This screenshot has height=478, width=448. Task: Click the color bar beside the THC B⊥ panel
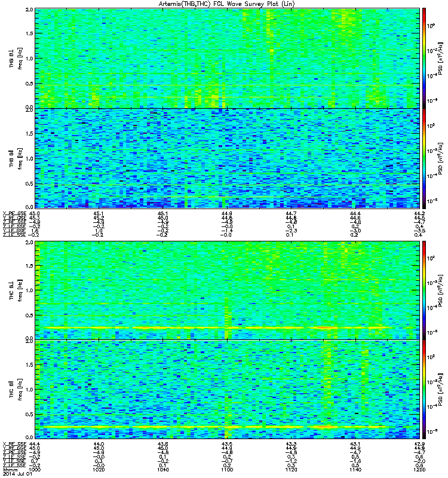[x=424, y=290]
